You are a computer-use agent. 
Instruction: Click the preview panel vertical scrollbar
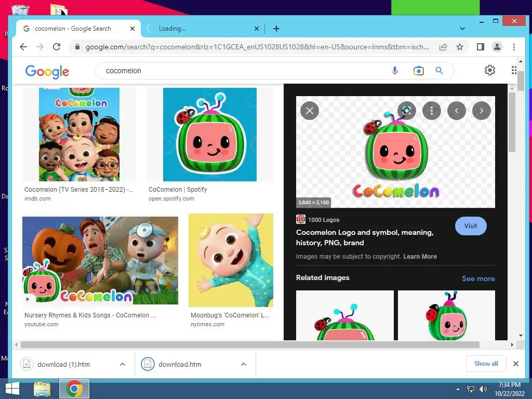click(512, 122)
